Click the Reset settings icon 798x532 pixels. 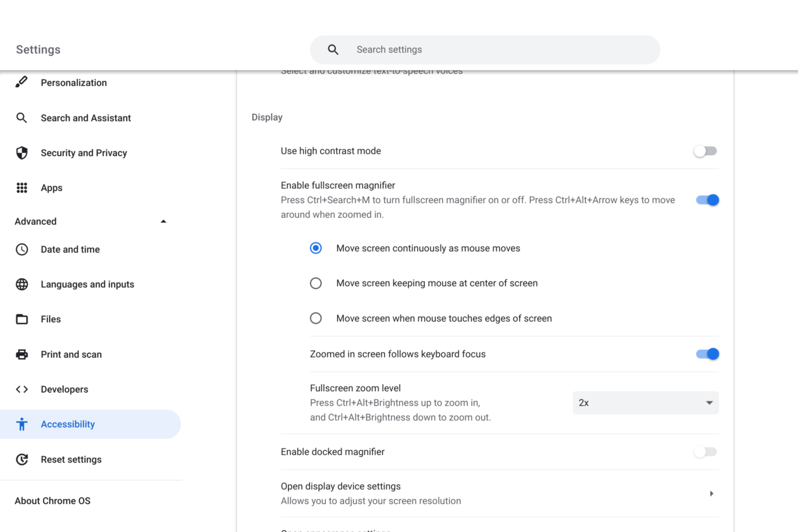tap(22, 460)
